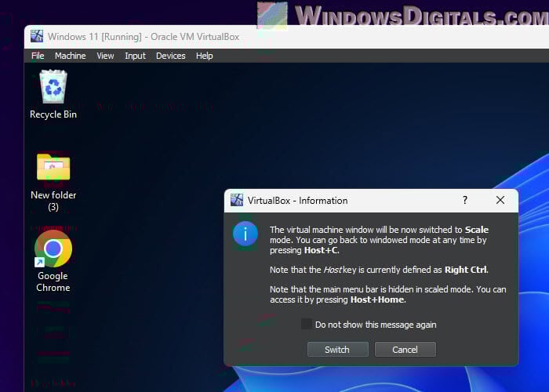Click the Recycle Bin label text

click(53, 114)
